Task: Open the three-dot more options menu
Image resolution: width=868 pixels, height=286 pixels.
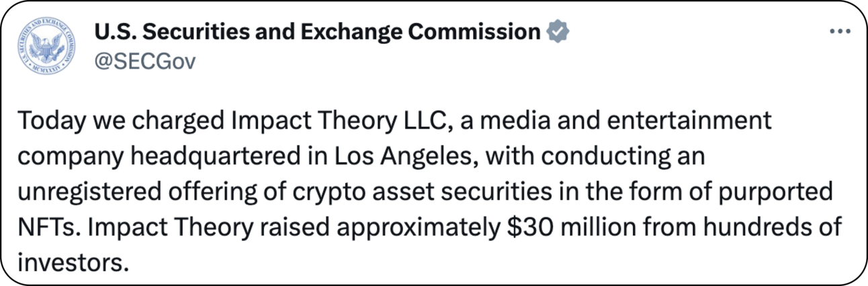Action: coord(840,32)
